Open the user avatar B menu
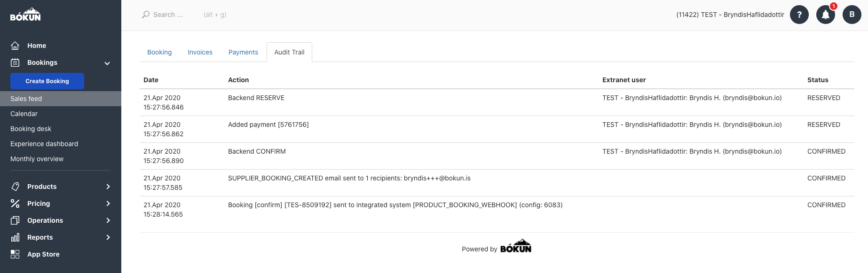The width and height of the screenshot is (868, 273). tap(852, 15)
